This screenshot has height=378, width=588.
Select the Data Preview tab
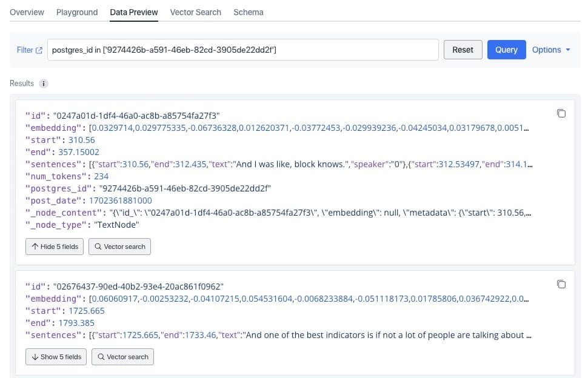coord(134,12)
